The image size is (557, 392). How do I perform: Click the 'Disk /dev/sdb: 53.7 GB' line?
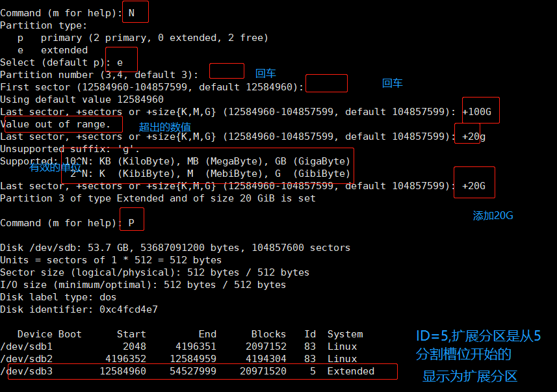point(175,248)
